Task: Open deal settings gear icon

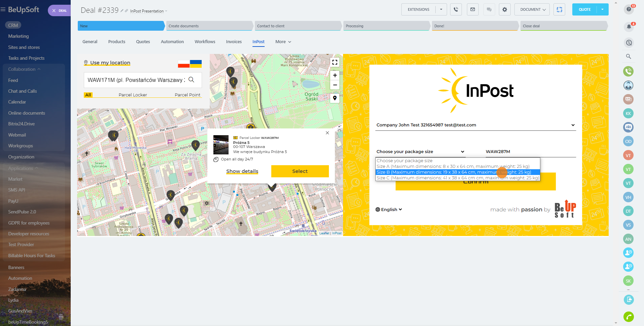Action: (505, 9)
